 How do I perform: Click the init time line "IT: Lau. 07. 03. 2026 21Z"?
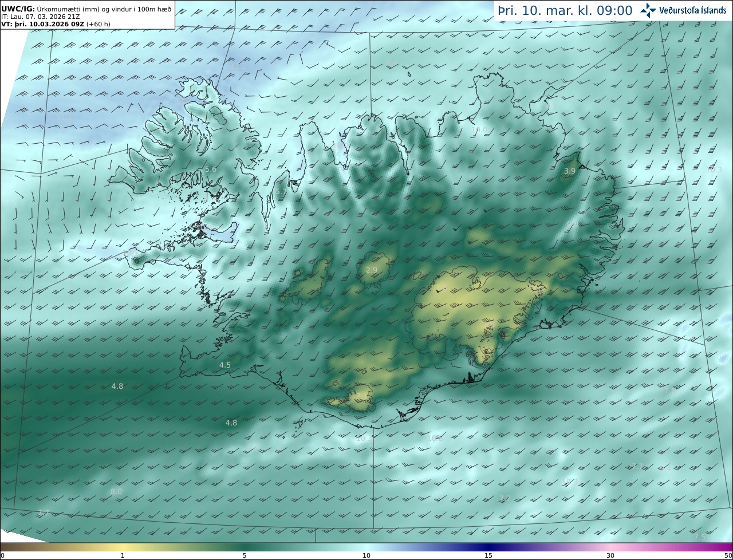coord(41,17)
